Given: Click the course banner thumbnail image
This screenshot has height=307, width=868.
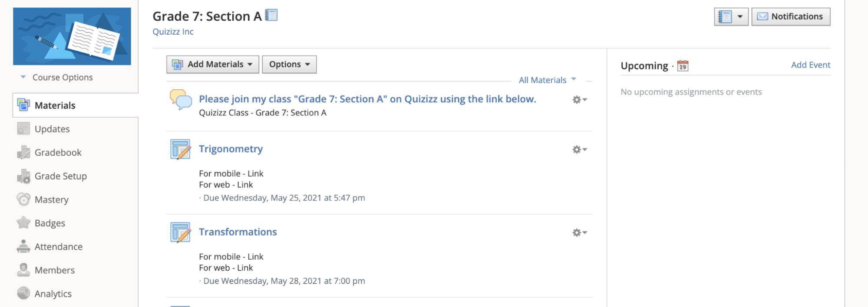Looking at the screenshot, I should point(72,36).
